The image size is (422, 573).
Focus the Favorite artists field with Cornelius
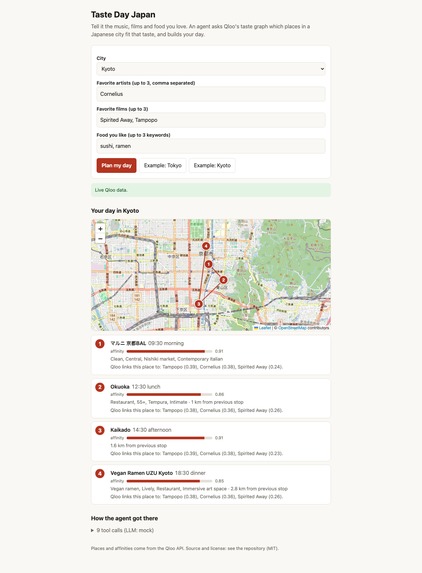click(x=211, y=94)
